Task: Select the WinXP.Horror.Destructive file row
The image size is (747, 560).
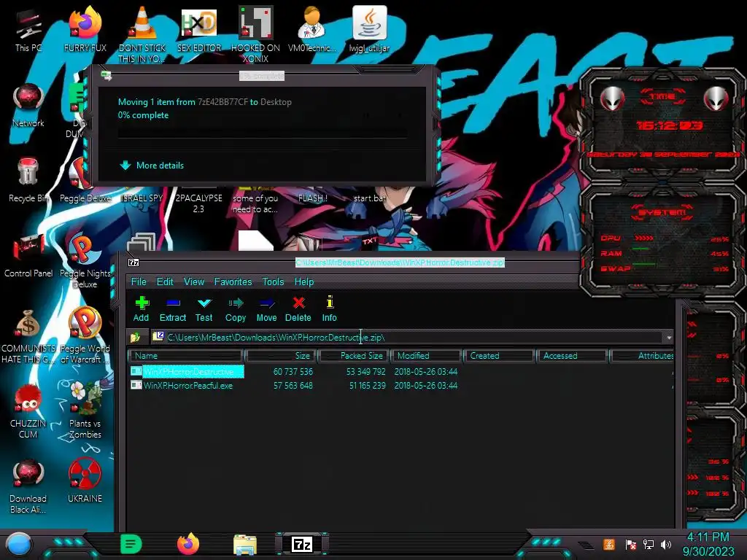Action: 400,371
